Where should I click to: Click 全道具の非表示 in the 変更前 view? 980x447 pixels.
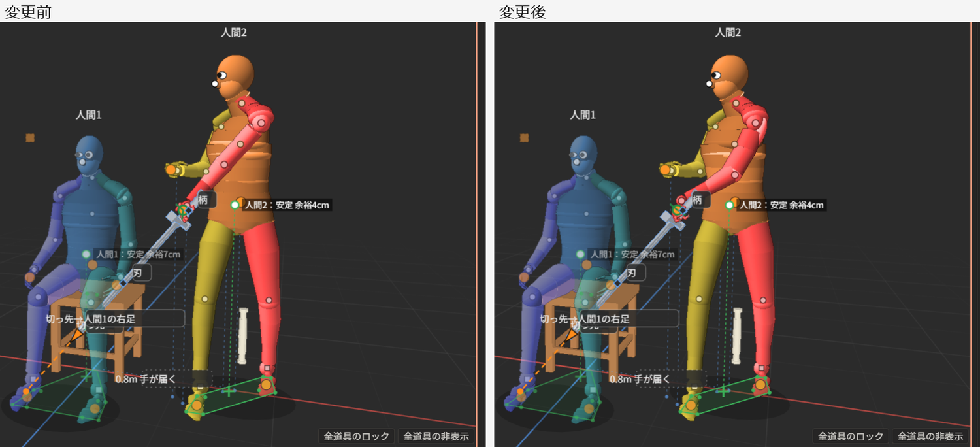point(436,437)
